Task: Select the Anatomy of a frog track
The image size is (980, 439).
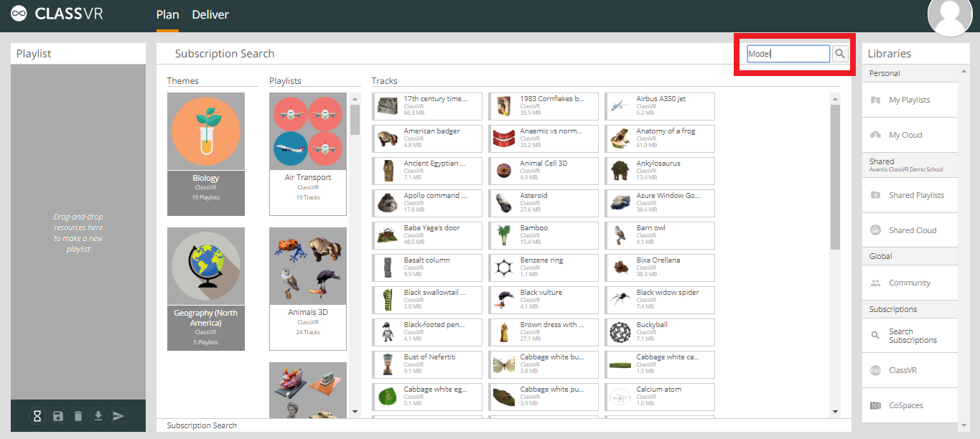Action: pyautogui.click(x=660, y=138)
